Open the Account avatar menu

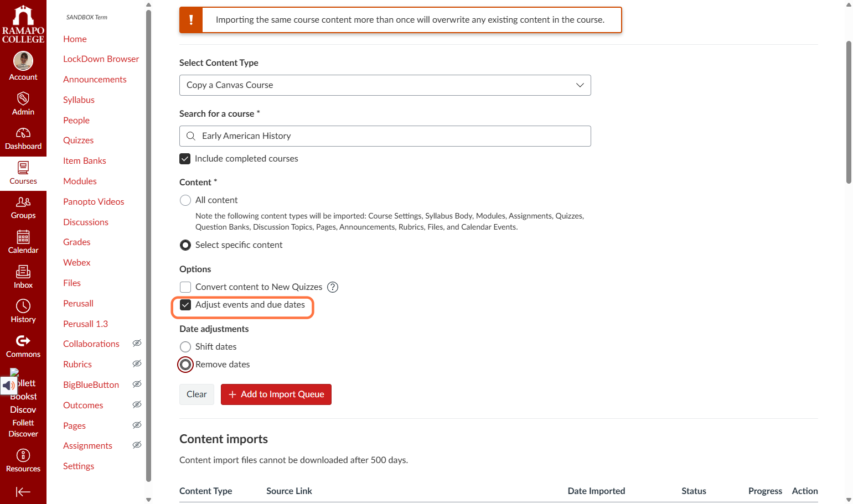point(23,66)
